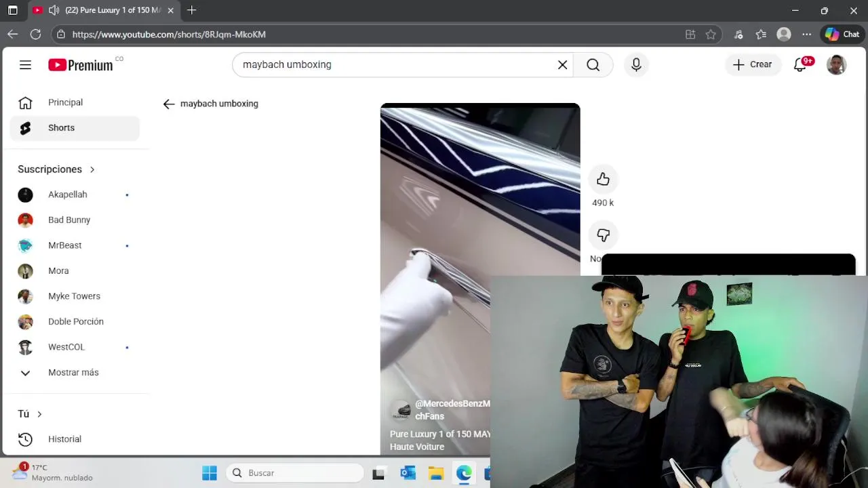View site information icon in address bar
868x488 pixels.
click(61, 34)
